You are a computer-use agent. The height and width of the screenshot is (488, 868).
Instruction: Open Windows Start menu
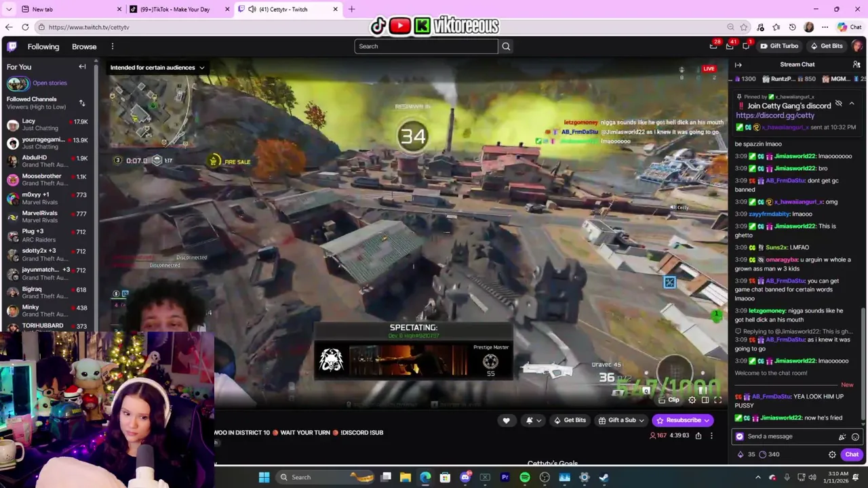point(264,477)
